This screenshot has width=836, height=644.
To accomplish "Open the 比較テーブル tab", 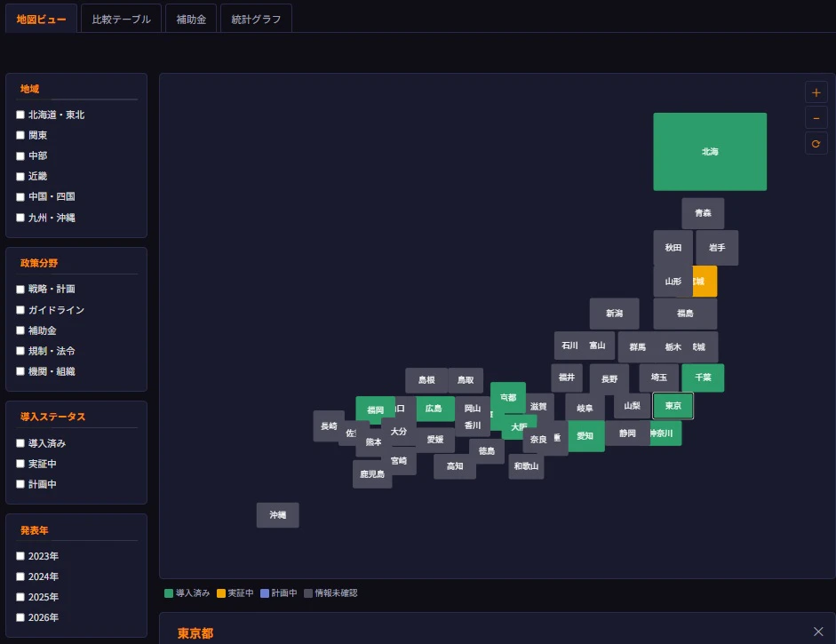I will (x=121, y=20).
